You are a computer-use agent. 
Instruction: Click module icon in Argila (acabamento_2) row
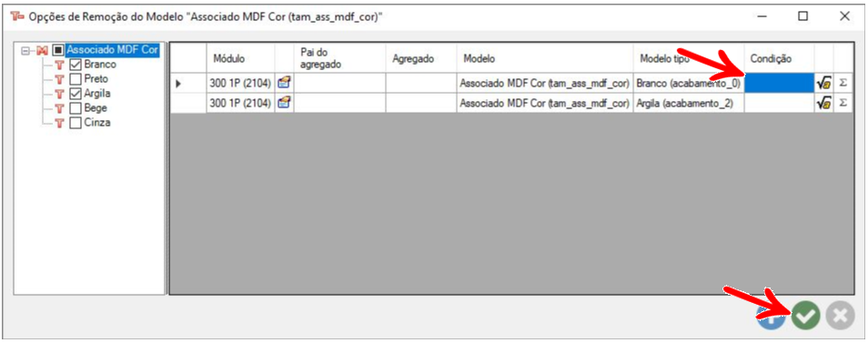click(x=284, y=103)
